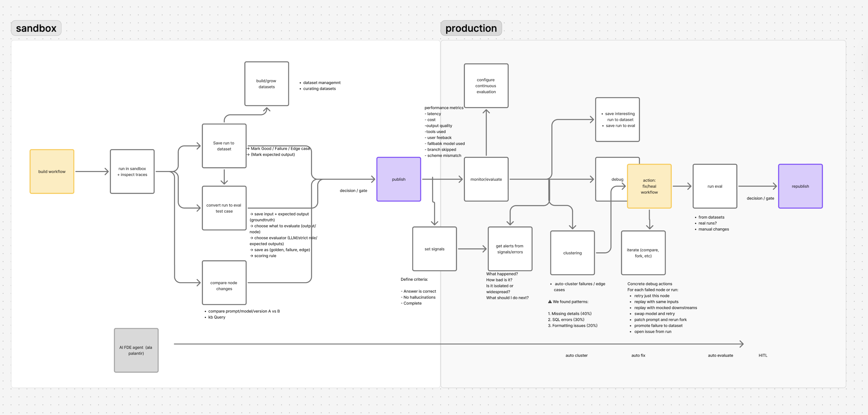Select the purple publish node
Viewport: 868px width, 415px height.
[x=399, y=179]
